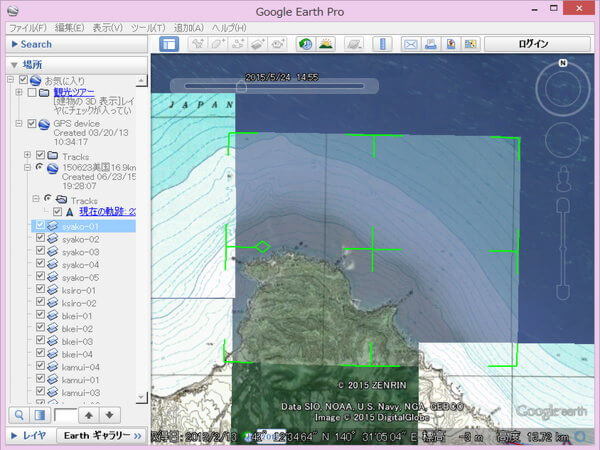Open the ファイル(F) menu

(28, 28)
